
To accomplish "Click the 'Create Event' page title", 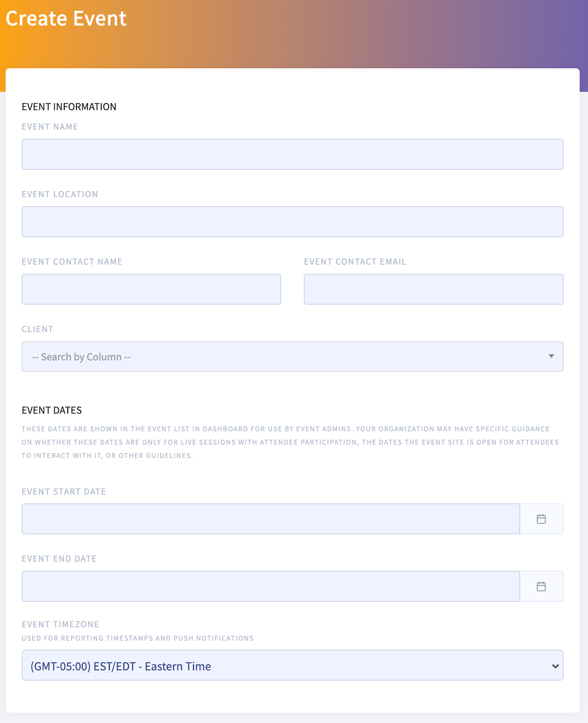I will coord(66,19).
